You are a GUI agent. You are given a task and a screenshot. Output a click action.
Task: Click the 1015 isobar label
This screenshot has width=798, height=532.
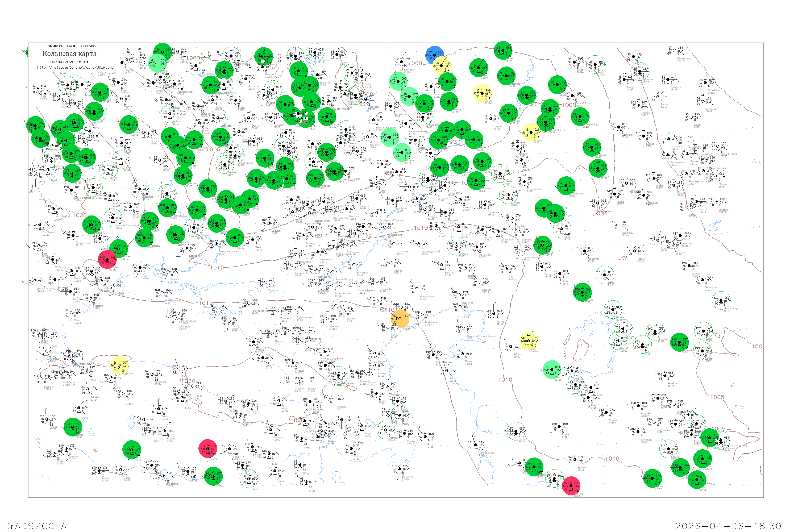click(206, 303)
